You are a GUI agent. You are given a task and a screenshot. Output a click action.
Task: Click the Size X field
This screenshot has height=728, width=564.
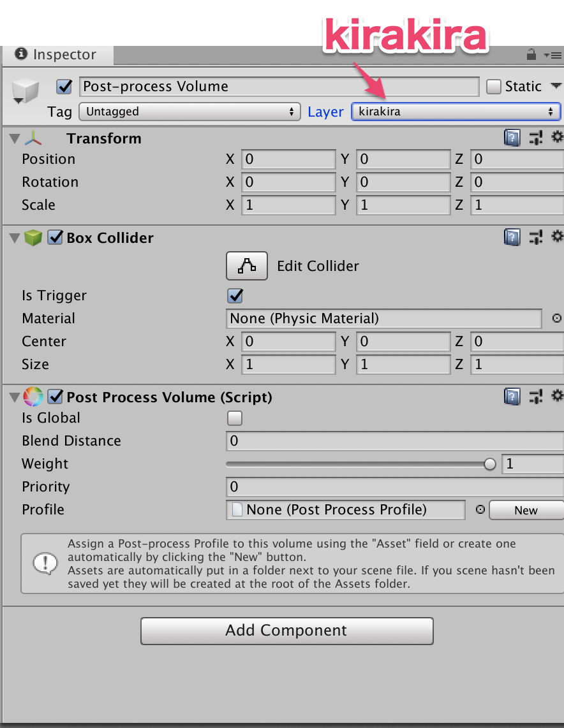(288, 365)
